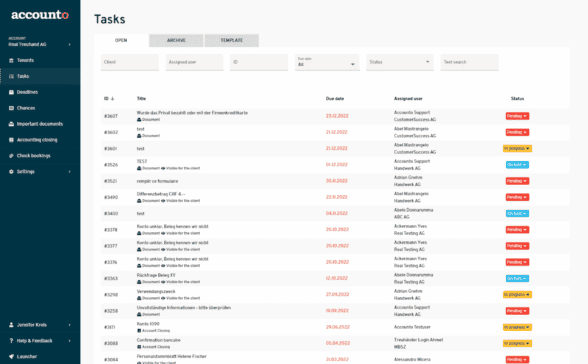Click the eye icon on Rückfrage Beleg XY
The height and width of the screenshot is (364, 588).
point(163,282)
